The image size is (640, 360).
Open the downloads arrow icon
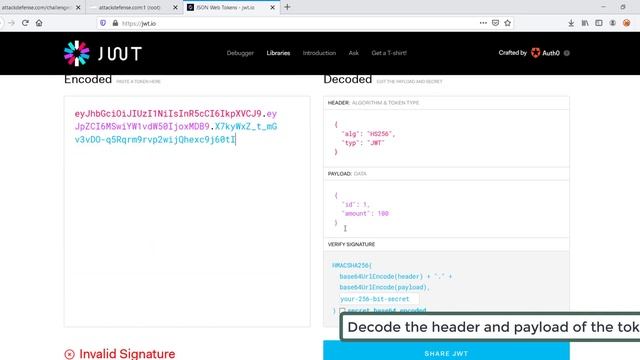click(x=571, y=23)
